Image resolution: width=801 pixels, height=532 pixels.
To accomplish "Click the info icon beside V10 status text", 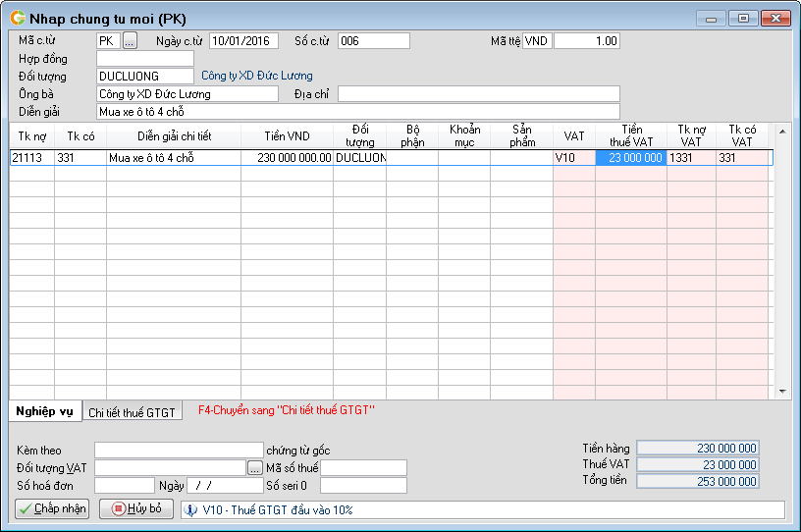I will (190, 510).
